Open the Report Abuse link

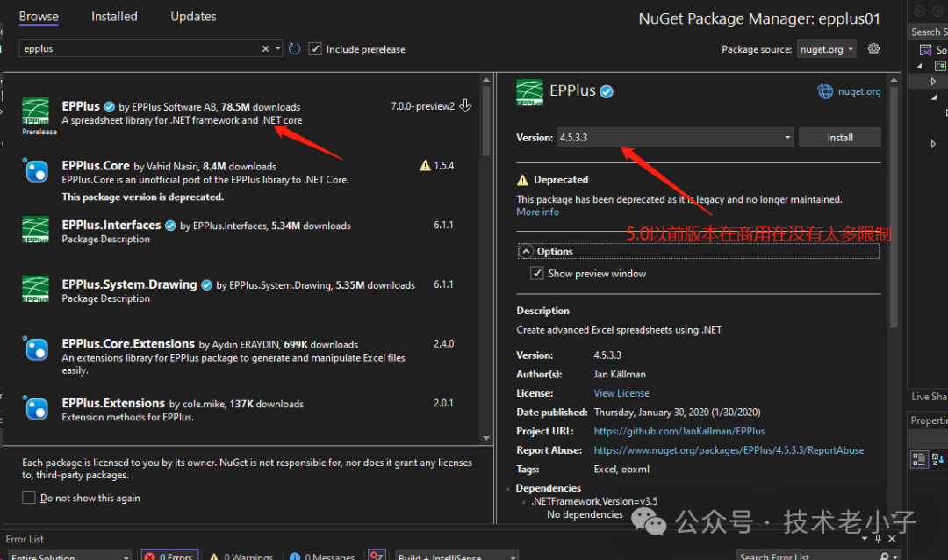tap(729, 450)
